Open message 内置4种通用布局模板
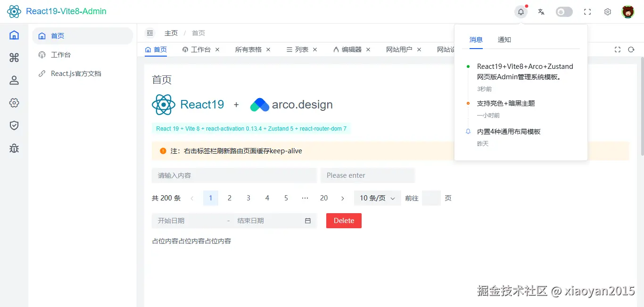 [x=509, y=132]
